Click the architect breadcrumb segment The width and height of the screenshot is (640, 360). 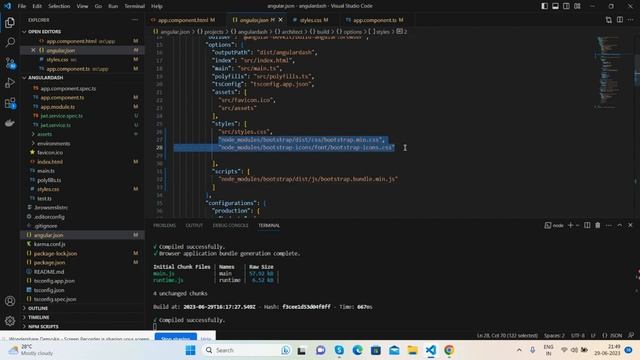pyautogui.click(x=289, y=31)
